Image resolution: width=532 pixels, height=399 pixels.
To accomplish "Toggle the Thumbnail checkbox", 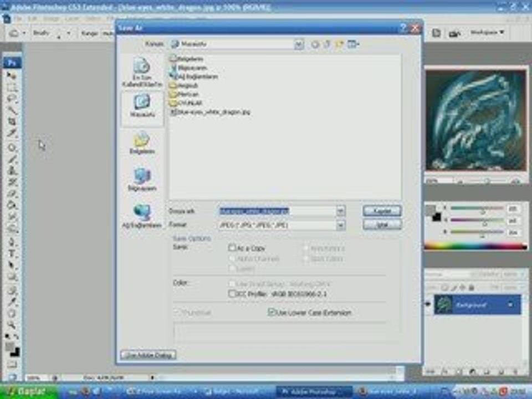I will 177,312.
